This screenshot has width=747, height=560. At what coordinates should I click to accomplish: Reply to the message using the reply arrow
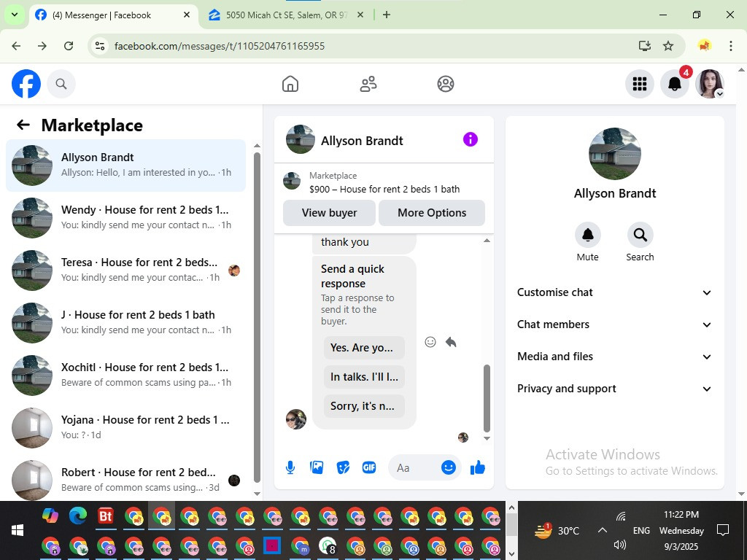point(451,342)
